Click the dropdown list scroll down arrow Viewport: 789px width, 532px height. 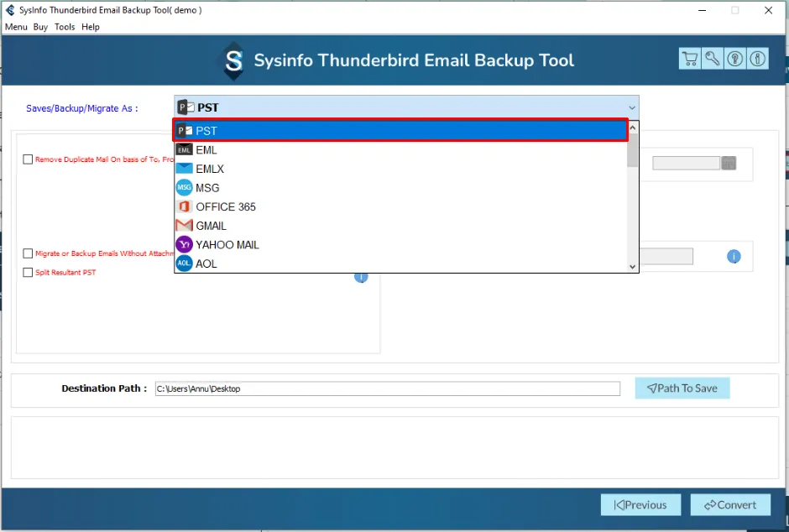tap(633, 267)
